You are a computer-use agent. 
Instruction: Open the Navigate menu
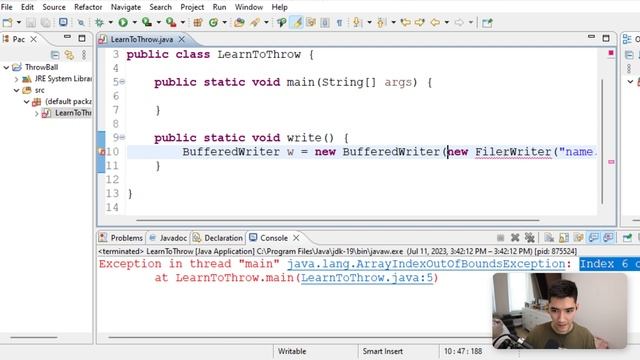click(126, 7)
